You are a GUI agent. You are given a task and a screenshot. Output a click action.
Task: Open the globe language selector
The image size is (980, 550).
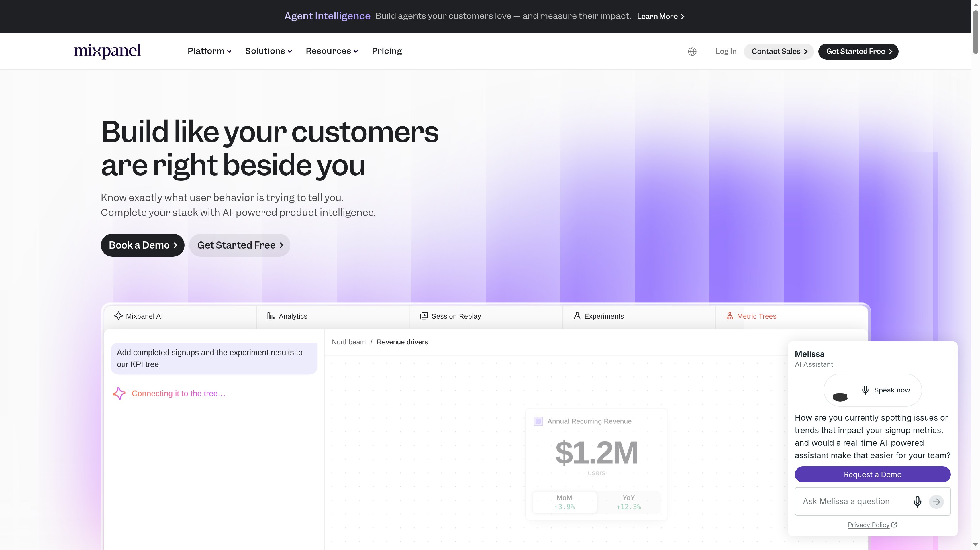point(692,51)
